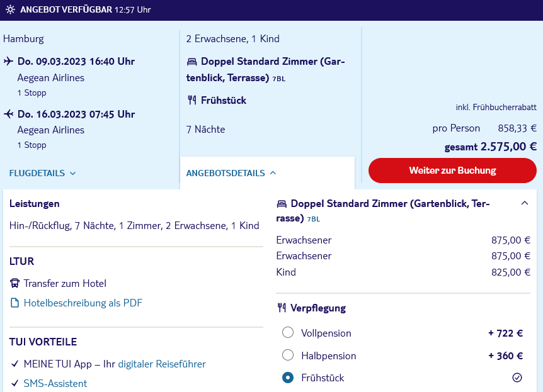Collapse the Doppel Standard Zimmer price panel
Screen dimensions: 543x392
click(525, 203)
